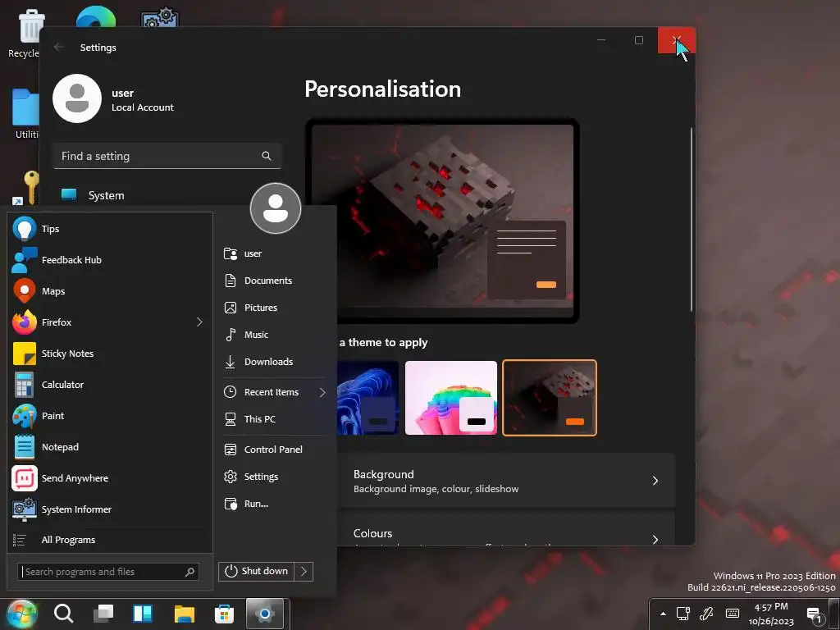The width and height of the screenshot is (840, 630).
Task: Click the user avatar in start menu
Action: click(276, 208)
